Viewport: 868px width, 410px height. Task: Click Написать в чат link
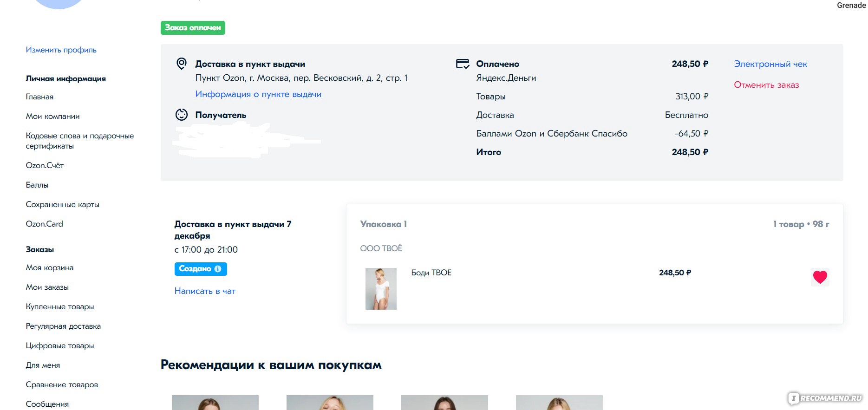tap(205, 291)
